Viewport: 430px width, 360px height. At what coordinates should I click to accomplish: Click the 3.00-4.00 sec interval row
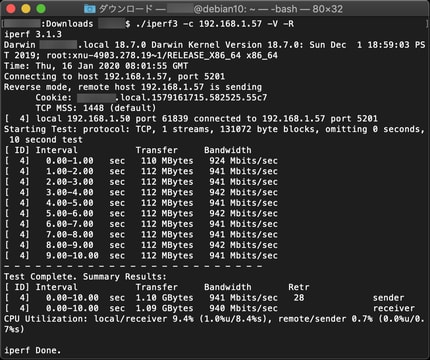pos(141,192)
